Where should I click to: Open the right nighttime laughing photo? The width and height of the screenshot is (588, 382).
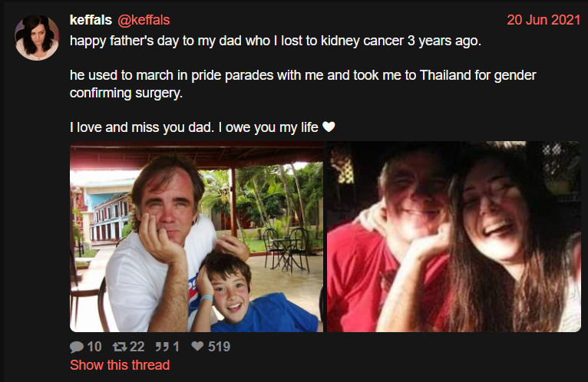point(454,236)
